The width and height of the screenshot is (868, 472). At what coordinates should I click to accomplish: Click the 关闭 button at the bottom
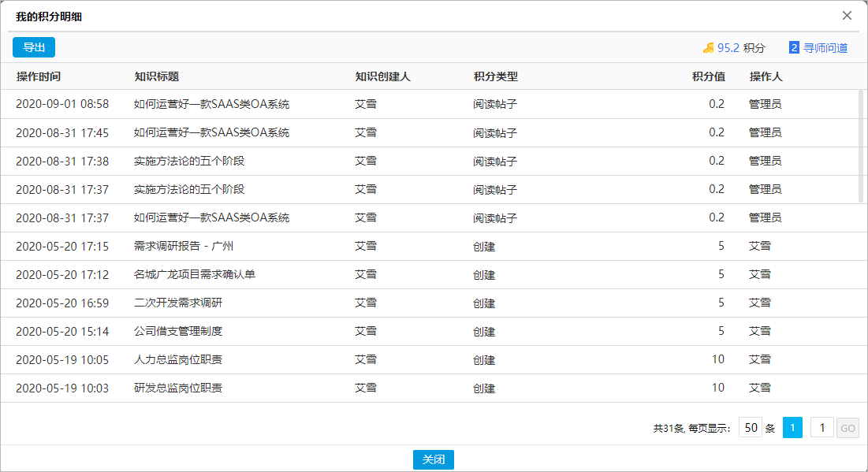coord(433,460)
